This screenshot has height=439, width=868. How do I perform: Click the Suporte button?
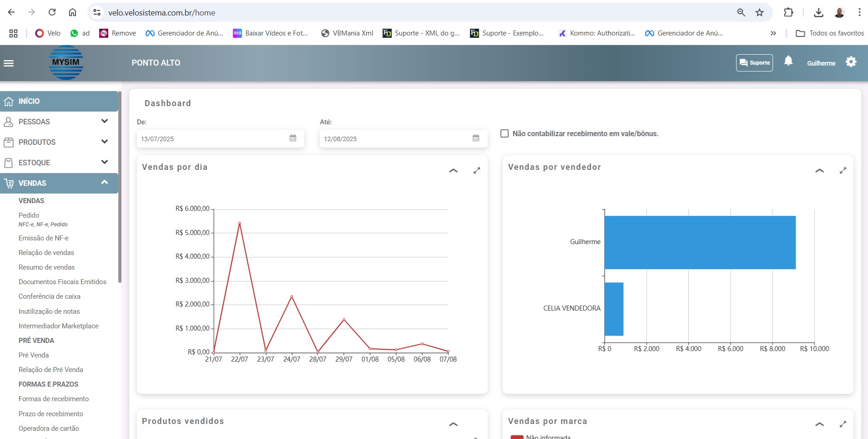(754, 63)
